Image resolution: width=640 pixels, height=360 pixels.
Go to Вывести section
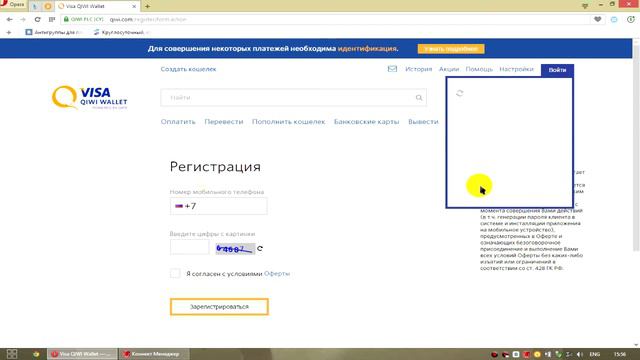coord(423,122)
